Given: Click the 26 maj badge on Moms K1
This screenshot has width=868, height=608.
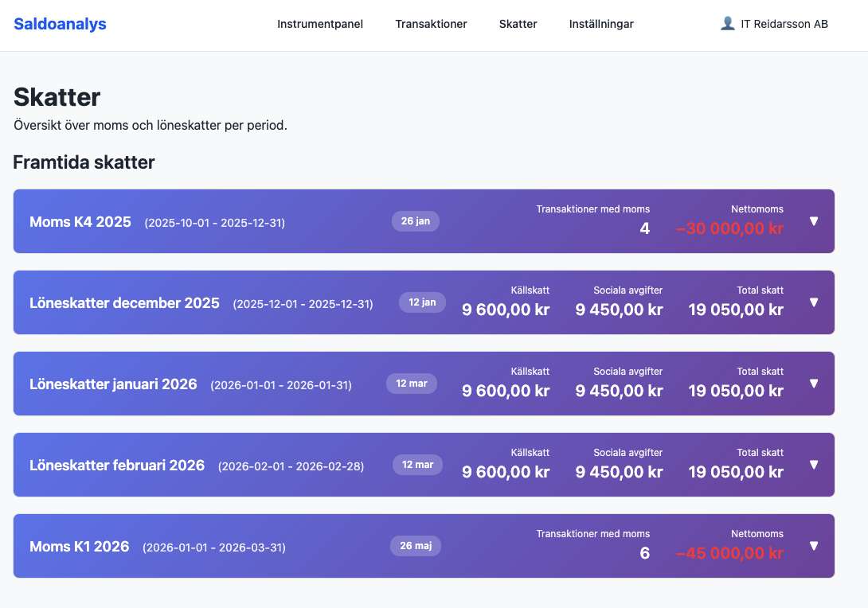Looking at the screenshot, I should (x=415, y=546).
